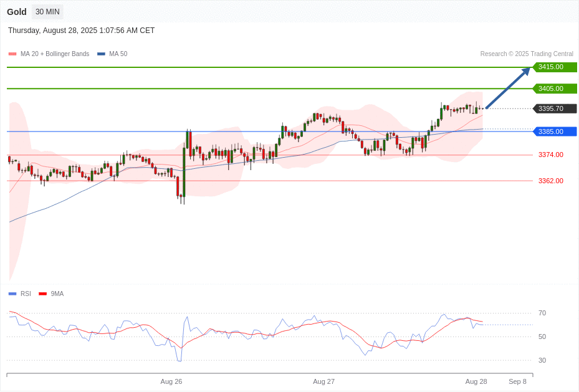
Task: Click the Gold chart title
Action: (x=17, y=12)
